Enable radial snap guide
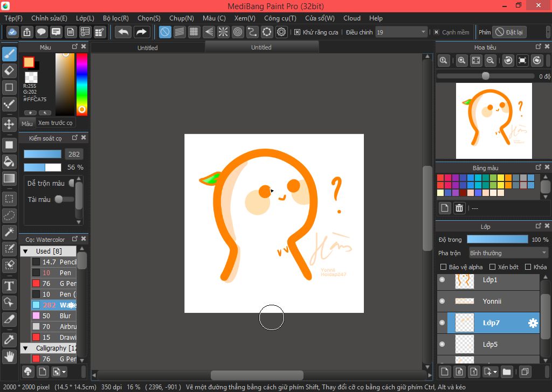Image resolution: width=552 pixels, height=392 pixels. [223, 32]
